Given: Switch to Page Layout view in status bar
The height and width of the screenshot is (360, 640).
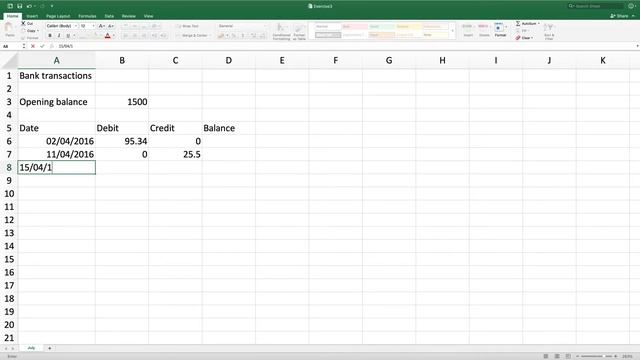Looking at the screenshot, I should click(557, 356).
